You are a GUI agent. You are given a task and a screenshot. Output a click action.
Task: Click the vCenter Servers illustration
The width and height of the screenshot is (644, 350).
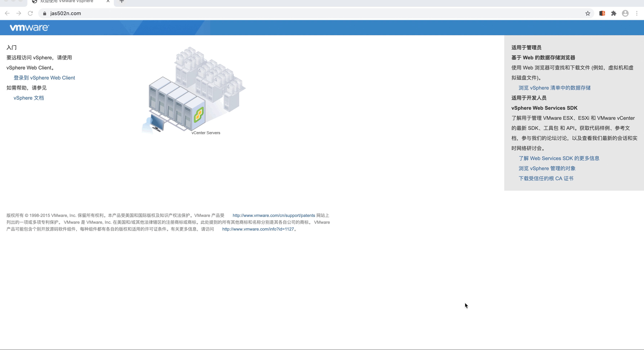[x=194, y=90]
